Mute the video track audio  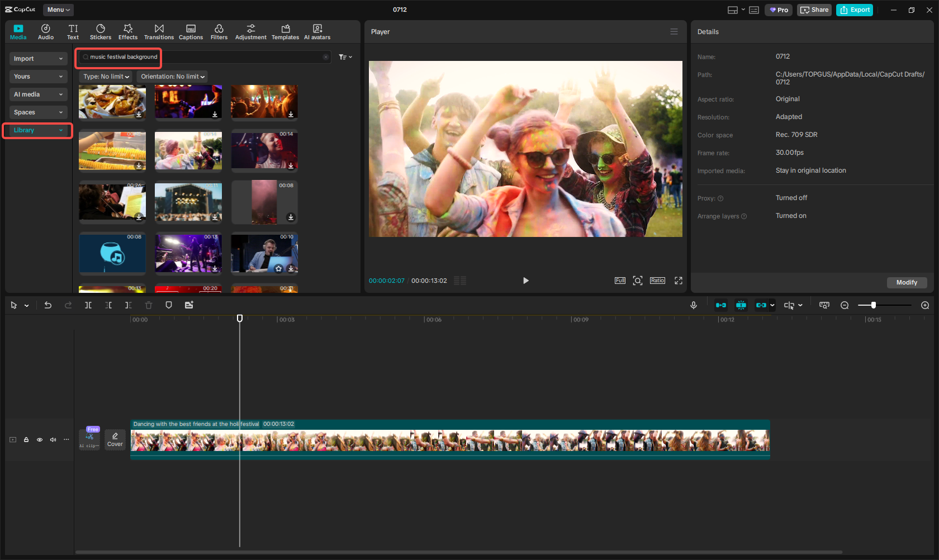(53, 440)
